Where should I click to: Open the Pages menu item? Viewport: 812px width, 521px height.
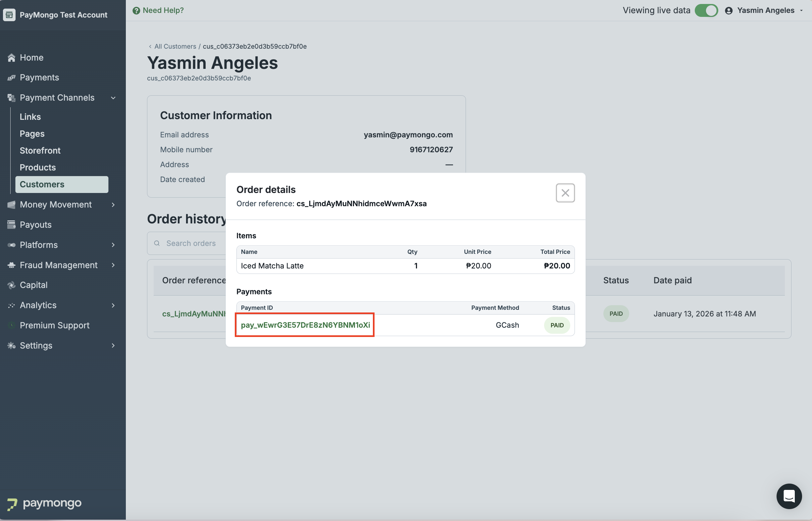[32, 134]
